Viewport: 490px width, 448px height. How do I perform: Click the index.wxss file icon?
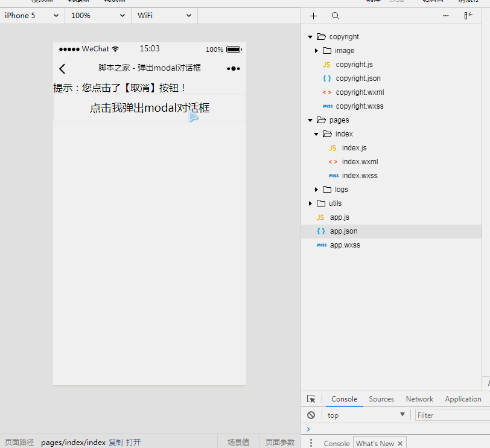[x=334, y=176]
